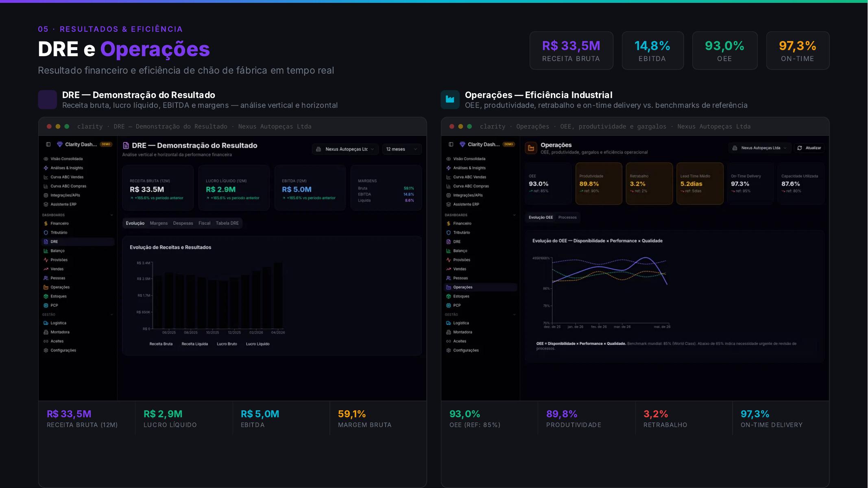Click the Lead Time Médio 5.2dias card
This screenshot has width=868, height=488.
click(x=700, y=183)
